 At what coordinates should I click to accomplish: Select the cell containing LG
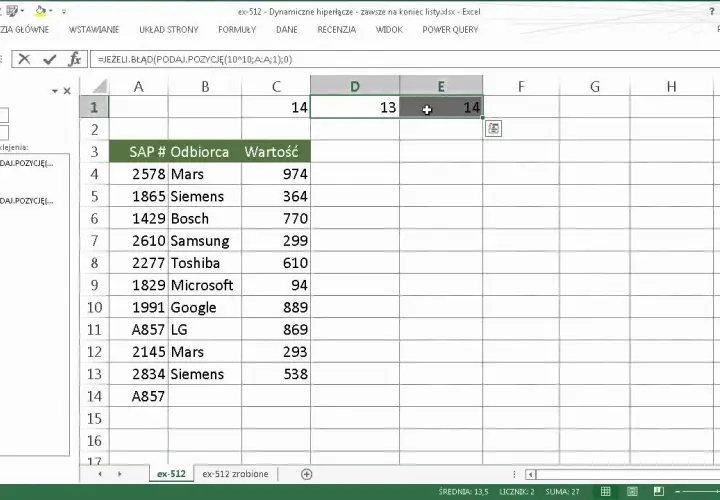(205, 330)
